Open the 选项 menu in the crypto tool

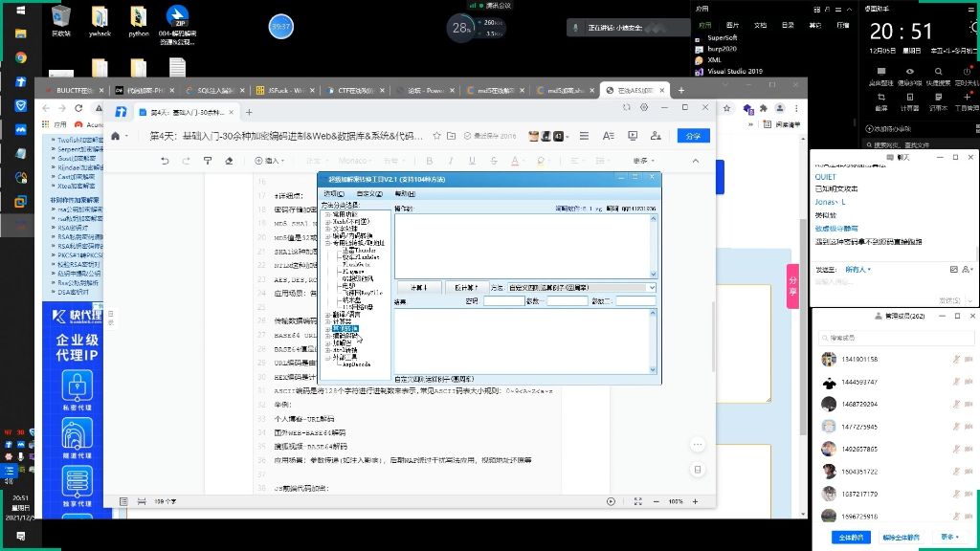pos(334,193)
